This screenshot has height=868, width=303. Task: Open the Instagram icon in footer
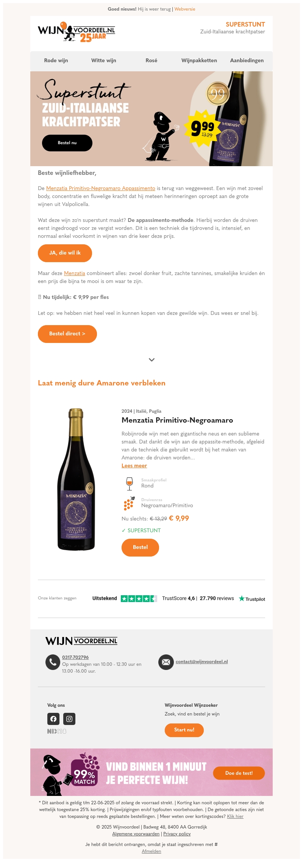69,719
